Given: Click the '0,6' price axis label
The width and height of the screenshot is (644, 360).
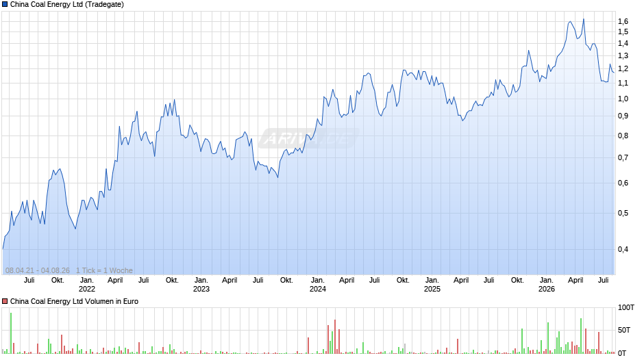Looking at the screenshot, I should click(623, 183).
